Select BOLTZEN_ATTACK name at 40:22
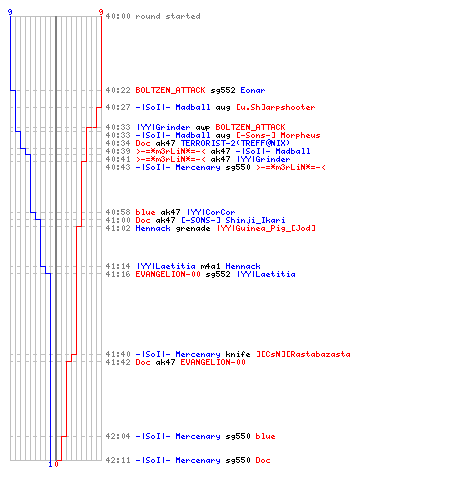The image size is (450, 500). [170, 90]
